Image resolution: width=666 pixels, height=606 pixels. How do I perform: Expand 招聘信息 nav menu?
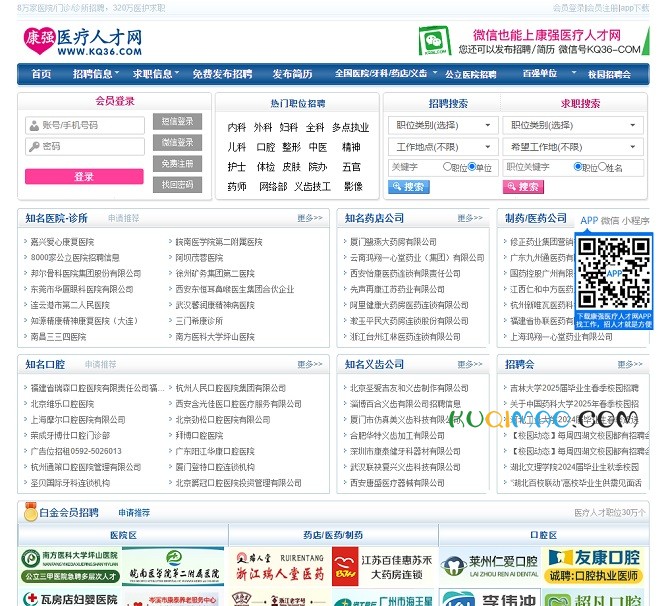pos(96,74)
